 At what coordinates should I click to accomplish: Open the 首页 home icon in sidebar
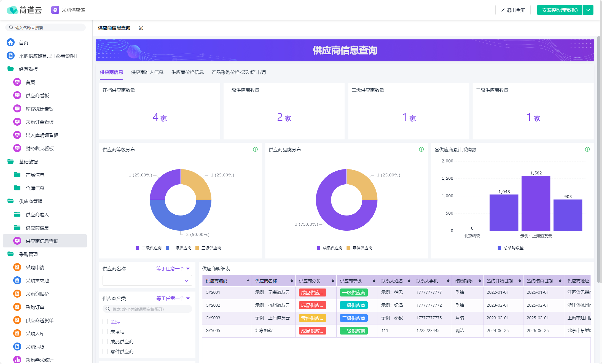tap(11, 42)
